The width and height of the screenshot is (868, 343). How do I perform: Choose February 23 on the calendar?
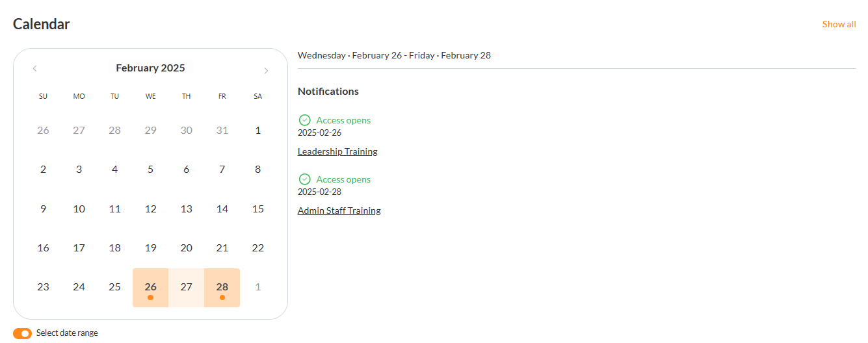[43, 287]
